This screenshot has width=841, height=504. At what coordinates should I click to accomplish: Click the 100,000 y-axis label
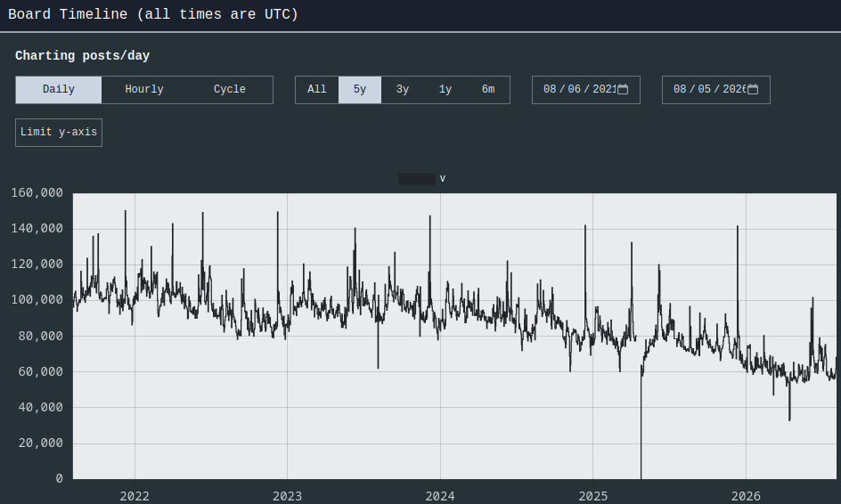pyautogui.click(x=37, y=300)
